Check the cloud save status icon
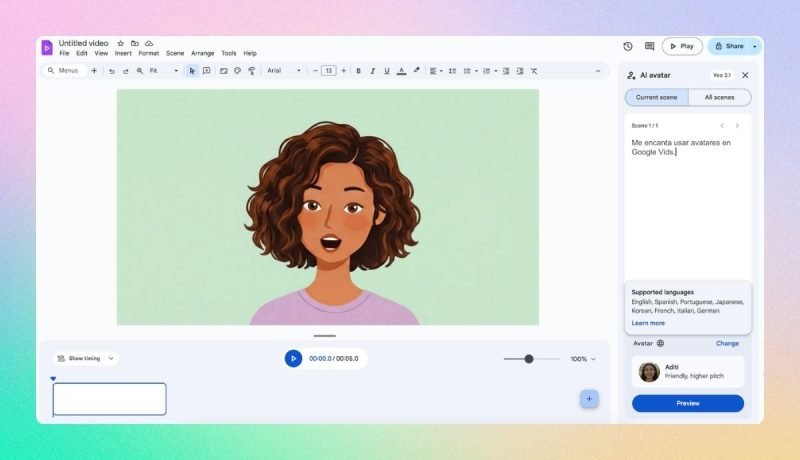The image size is (800, 460). 149,43
